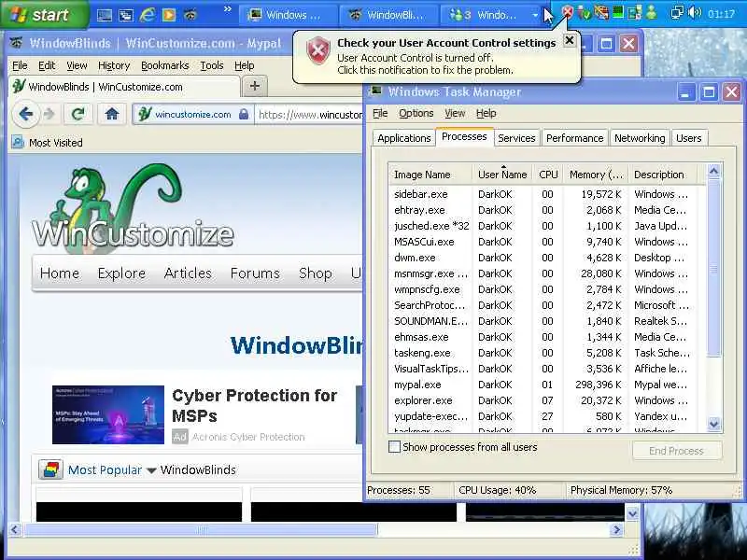The height and width of the screenshot is (560, 747).
Task: Click the green CPU meter tray icon
Action: (618, 12)
